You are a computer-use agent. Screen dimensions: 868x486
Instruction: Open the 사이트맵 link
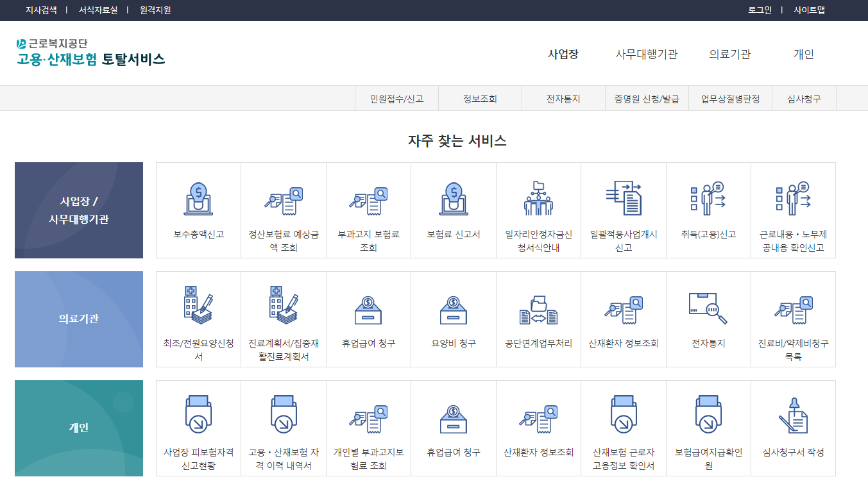[x=809, y=10]
